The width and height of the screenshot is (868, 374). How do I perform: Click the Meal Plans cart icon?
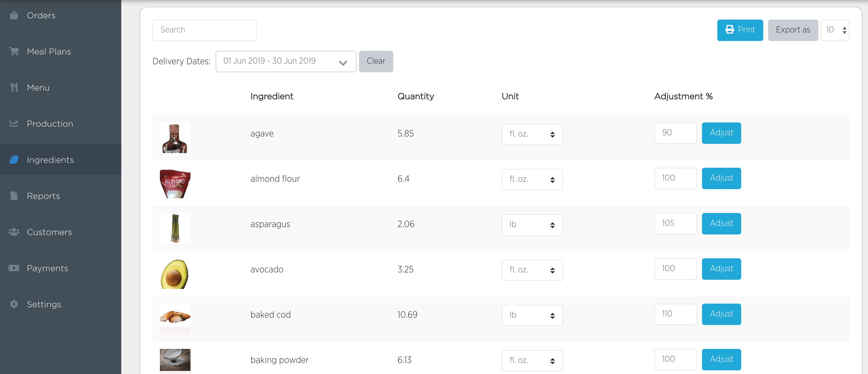[14, 51]
